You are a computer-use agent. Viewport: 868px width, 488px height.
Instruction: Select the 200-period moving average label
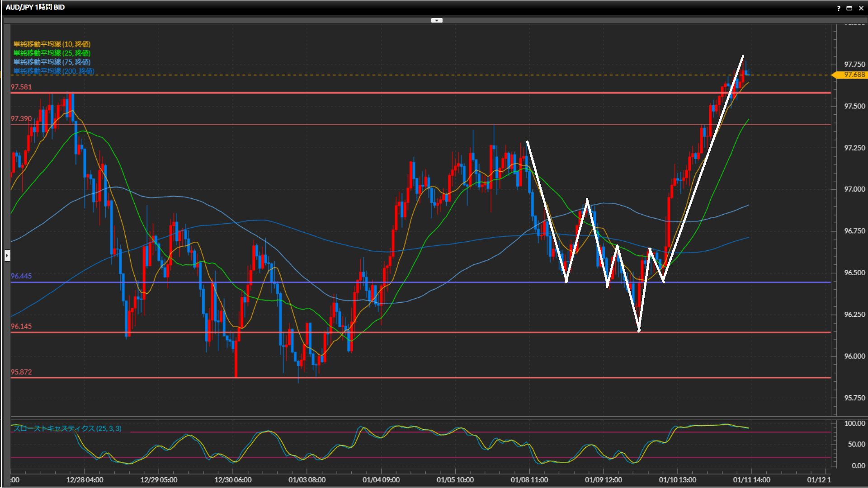coord(54,71)
